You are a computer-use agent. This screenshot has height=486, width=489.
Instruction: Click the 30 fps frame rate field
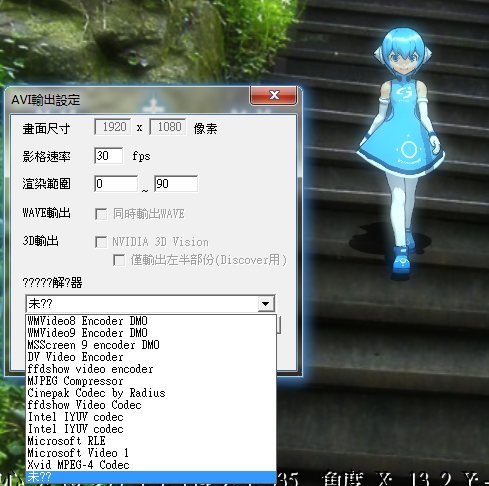pyautogui.click(x=108, y=156)
